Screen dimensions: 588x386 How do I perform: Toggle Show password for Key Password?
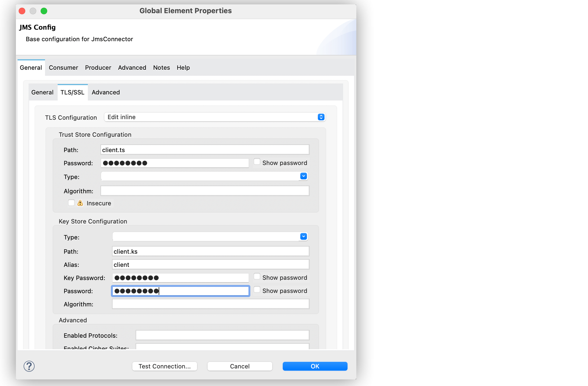[x=257, y=278]
